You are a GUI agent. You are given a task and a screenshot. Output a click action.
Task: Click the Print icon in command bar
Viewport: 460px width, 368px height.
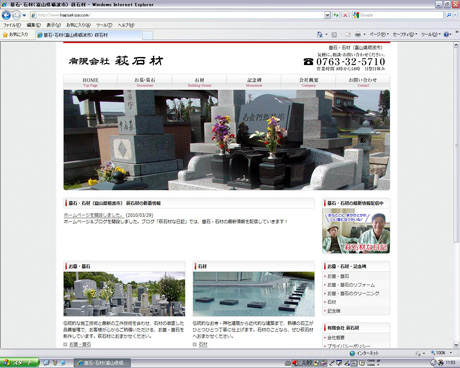coord(358,34)
